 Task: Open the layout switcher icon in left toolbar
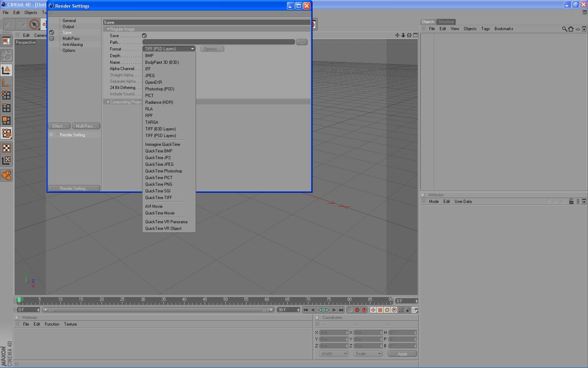coord(6,41)
